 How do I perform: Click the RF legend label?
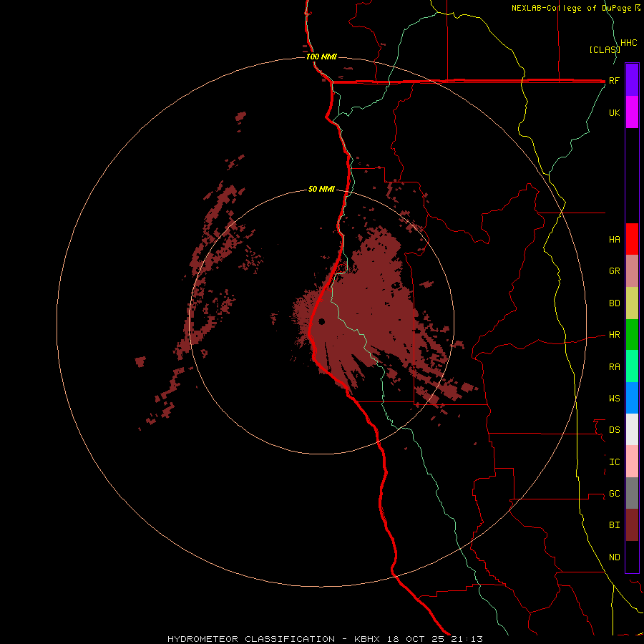(x=614, y=80)
